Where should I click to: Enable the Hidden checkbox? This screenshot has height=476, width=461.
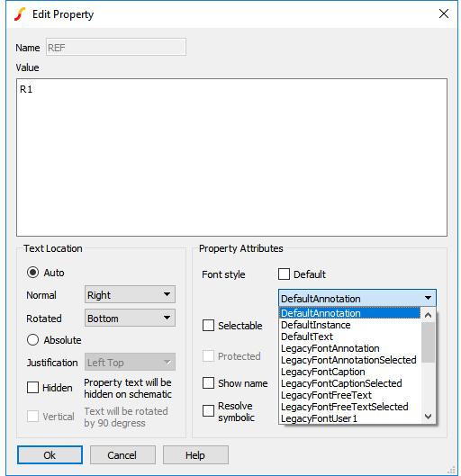coord(32,387)
